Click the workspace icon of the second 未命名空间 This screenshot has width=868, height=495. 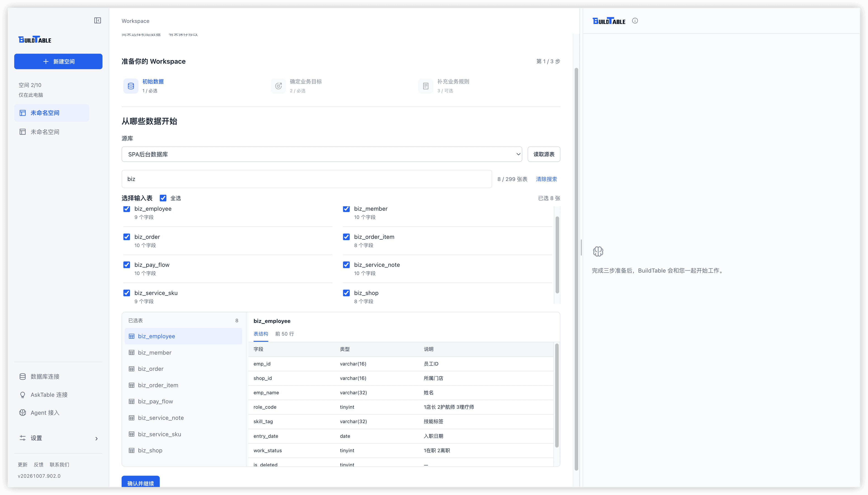(22, 131)
